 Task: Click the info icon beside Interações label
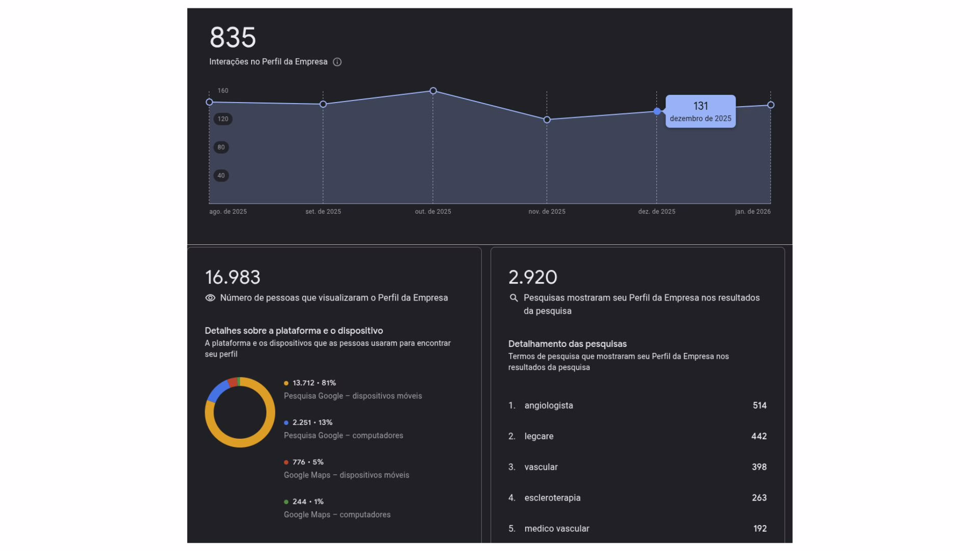[337, 62]
